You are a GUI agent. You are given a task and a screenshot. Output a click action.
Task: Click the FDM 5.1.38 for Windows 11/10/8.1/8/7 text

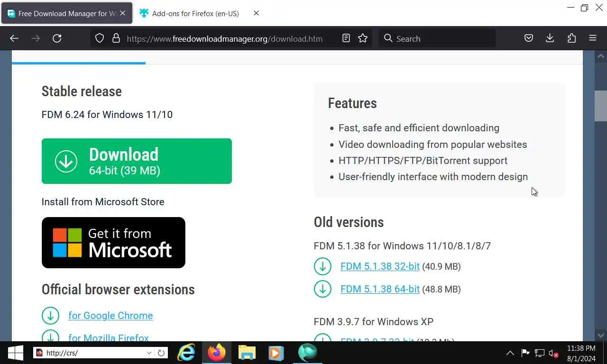(402, 246)
